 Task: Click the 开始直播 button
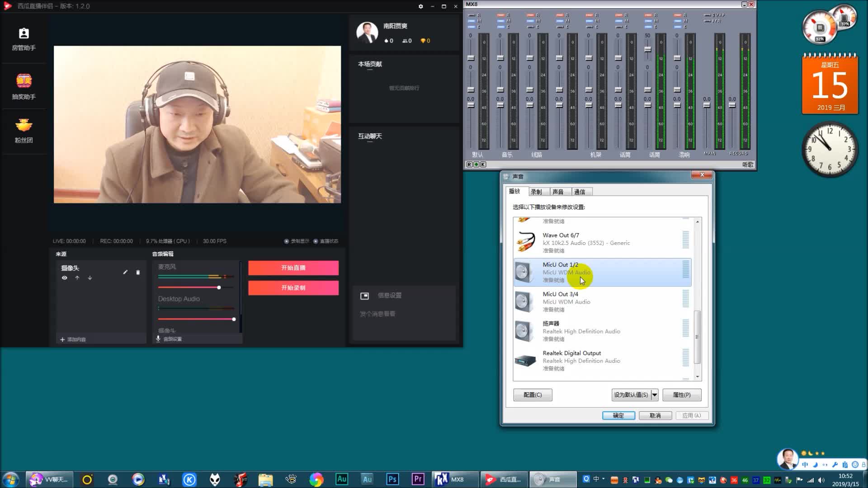293,267
